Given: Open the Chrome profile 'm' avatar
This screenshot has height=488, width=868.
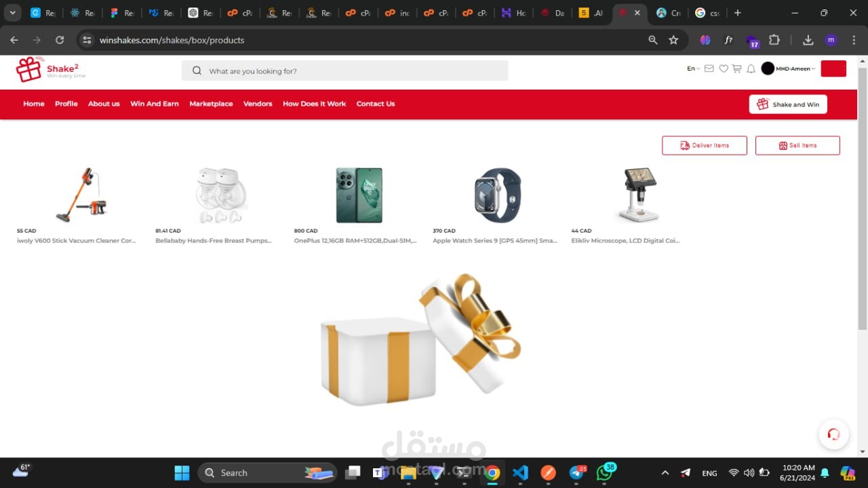Looking at the screenshot, I should point(831,40).
